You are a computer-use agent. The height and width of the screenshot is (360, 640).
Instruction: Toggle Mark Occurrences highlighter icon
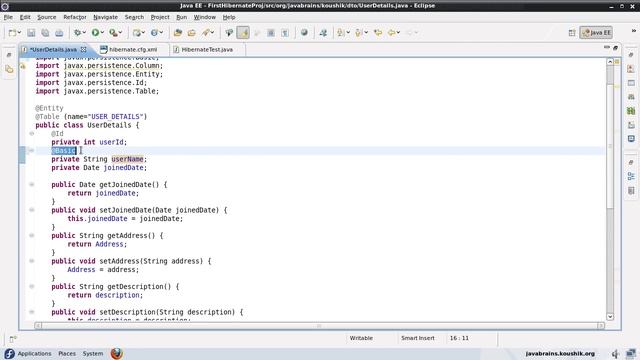pos(243,33)
